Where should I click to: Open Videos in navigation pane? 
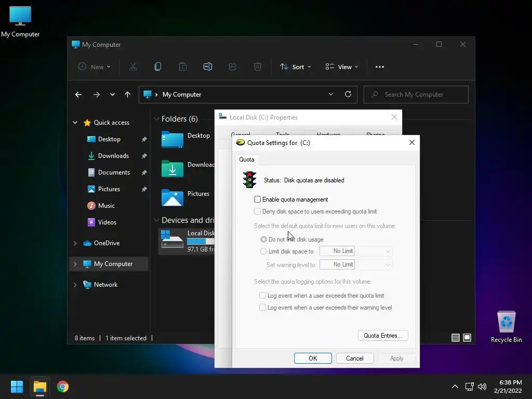click(x=107, y=222)
